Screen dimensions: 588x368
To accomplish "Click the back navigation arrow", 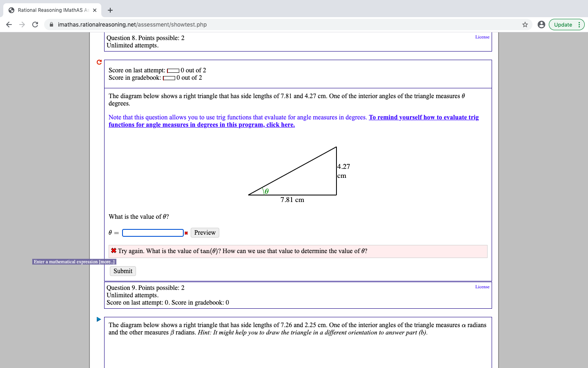I will coord(9,25).
